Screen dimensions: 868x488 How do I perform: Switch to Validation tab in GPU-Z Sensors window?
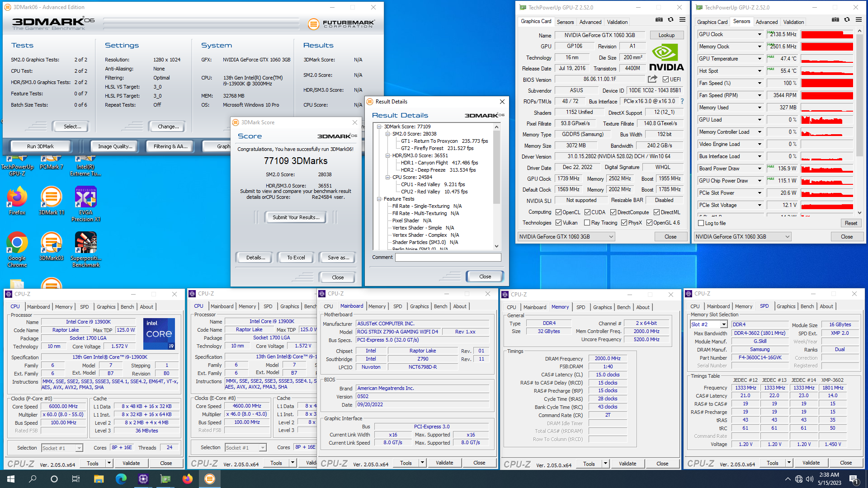(793, 22)
